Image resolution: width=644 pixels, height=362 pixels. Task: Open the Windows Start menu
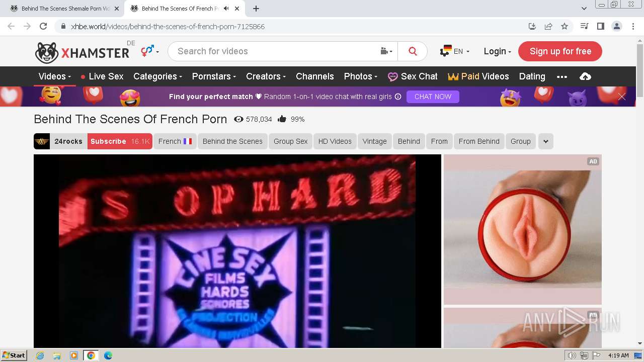click(x=14, y=355)
